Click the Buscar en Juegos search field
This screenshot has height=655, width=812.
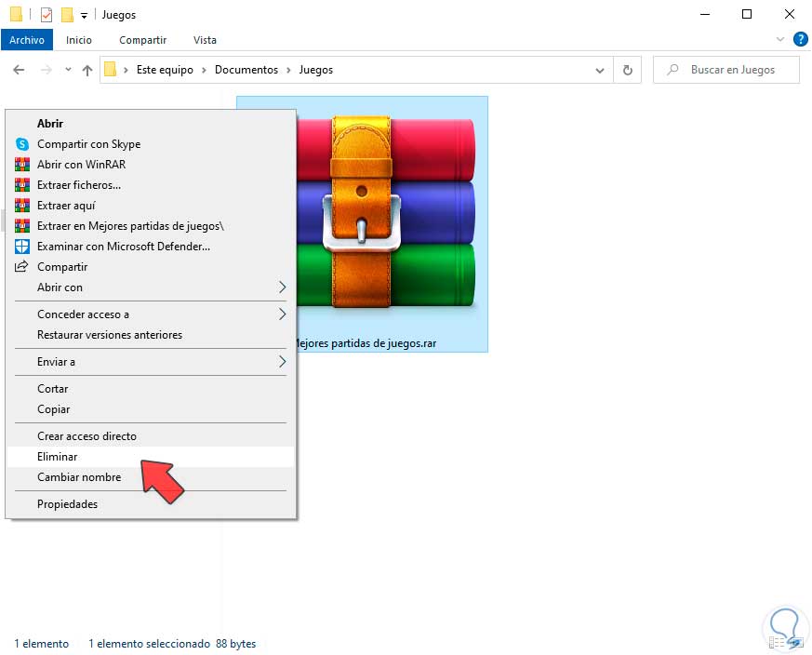[726, 70]
